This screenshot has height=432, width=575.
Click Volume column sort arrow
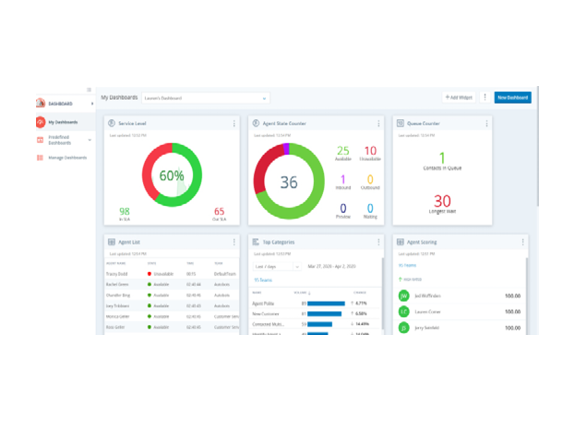[310, 293]
